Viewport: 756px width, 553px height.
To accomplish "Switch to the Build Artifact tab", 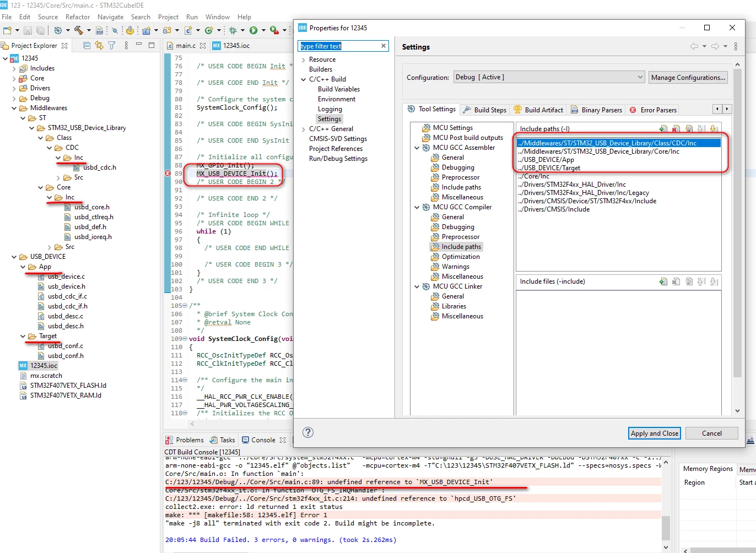I will coord(538,110).
